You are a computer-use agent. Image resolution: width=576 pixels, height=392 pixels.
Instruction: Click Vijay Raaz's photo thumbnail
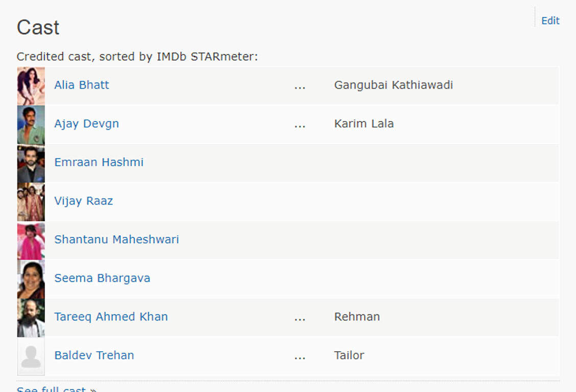tap(31, 202)
